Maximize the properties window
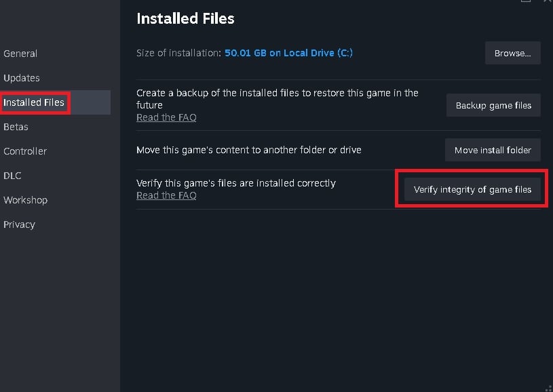The image size is (553, 392). [526, 1]
